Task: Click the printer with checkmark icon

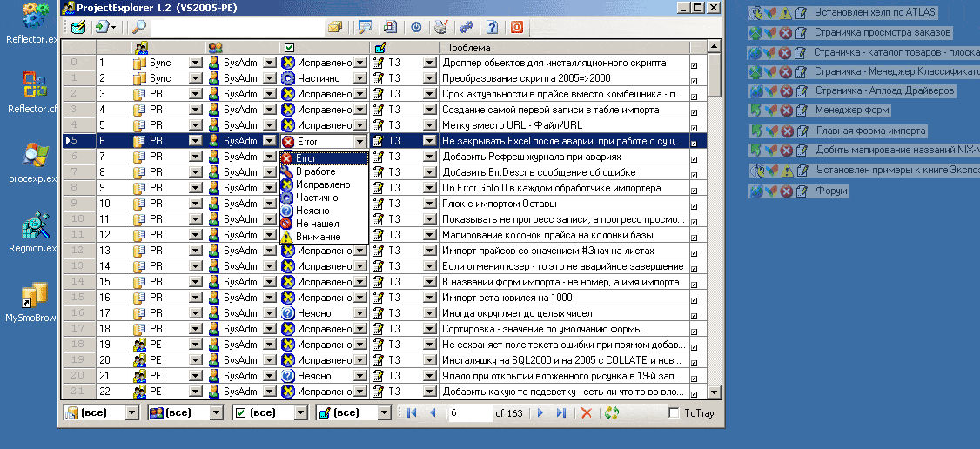Action: [441, 28]
